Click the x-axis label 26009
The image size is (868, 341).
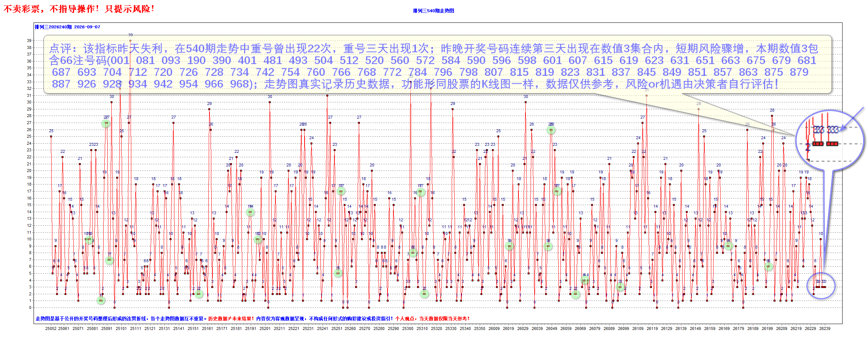(494, 328)
